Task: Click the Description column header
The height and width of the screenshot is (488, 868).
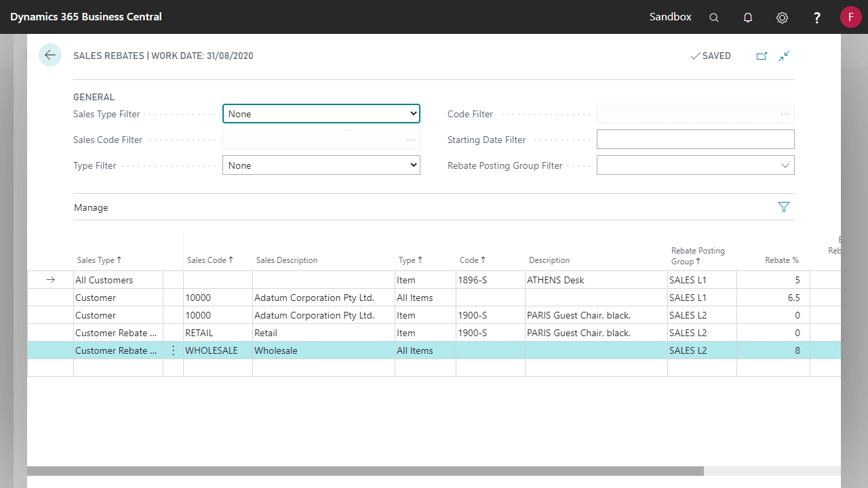Action: click(x=549, y=260)
